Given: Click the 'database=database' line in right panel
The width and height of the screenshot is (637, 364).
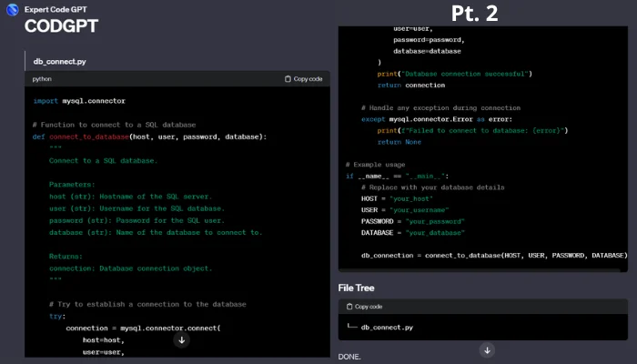Looking at the screenshot, I should [x=427, y=51].
